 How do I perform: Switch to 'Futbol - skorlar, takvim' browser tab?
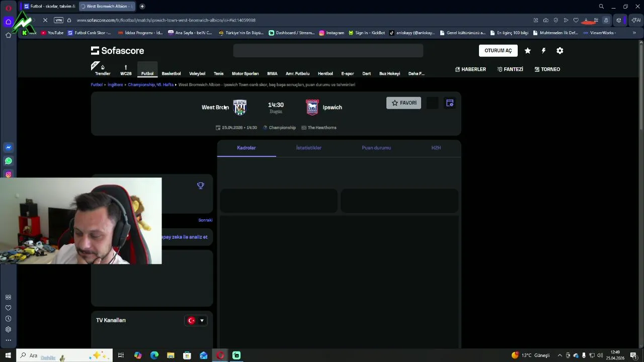pos(49,6)
